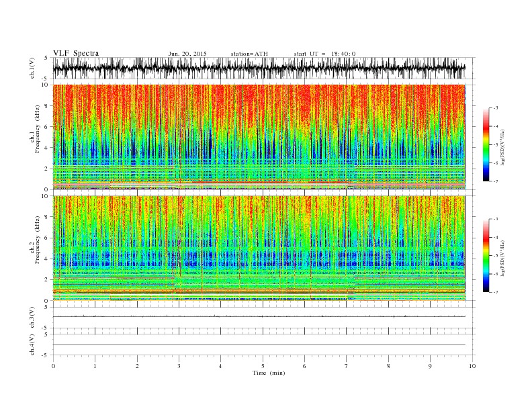The width and height of the screenshot is (532, 411).
Task: Click the "-3" tick on the ch.1 colorbar
Action: 496,108
